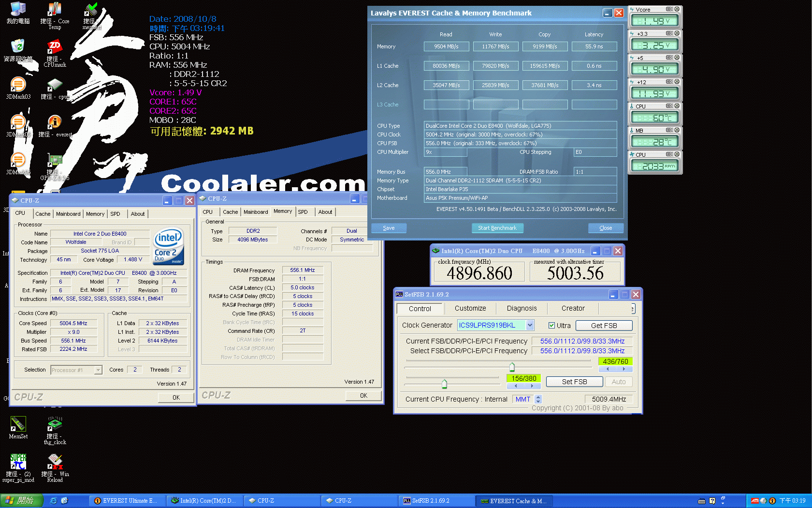Click the keyboard icon in the taskbar
Viewport: 812px width, 508px height.
[702, 501]
